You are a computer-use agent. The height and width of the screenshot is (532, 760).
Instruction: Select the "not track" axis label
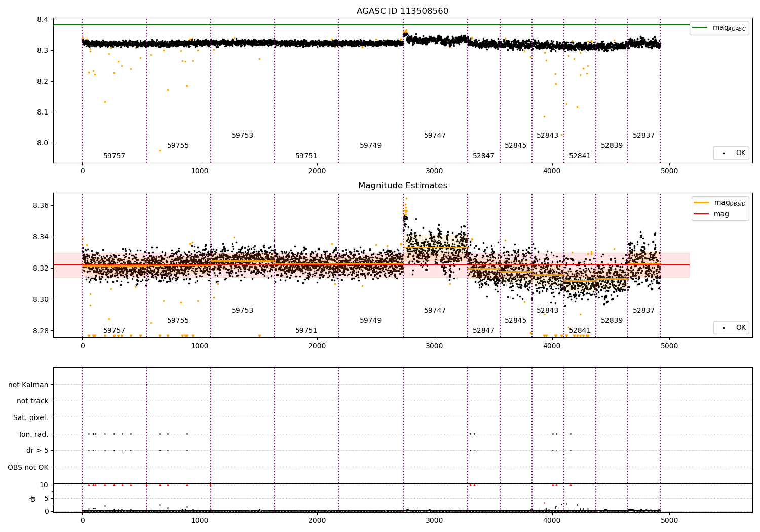coord(32,401)
